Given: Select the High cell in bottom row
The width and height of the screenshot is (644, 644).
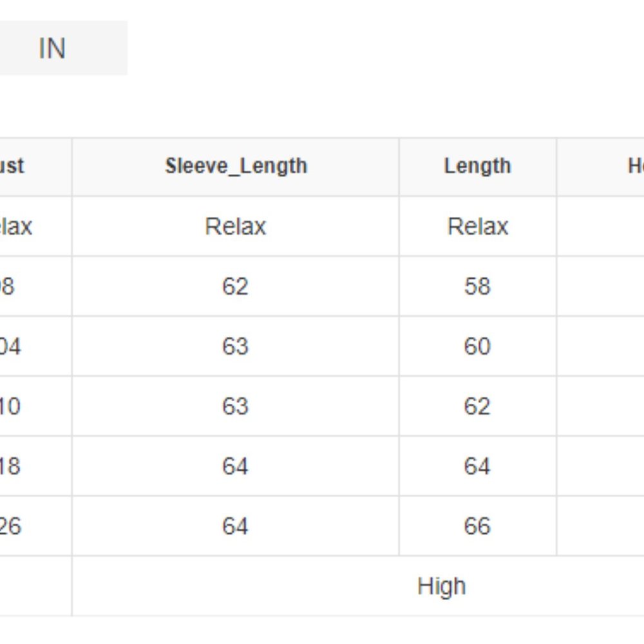Looking at the screenshot, I should pyautogui.click(x=442, y=586).
